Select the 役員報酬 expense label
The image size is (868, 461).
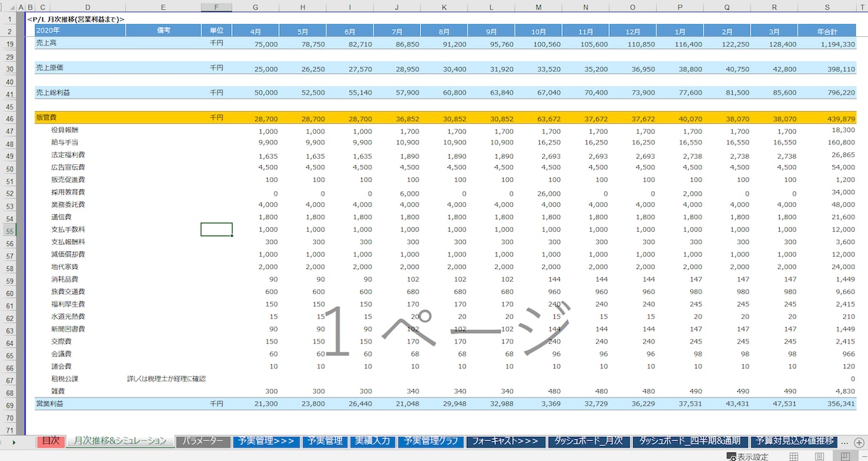(x=65, y=131)
